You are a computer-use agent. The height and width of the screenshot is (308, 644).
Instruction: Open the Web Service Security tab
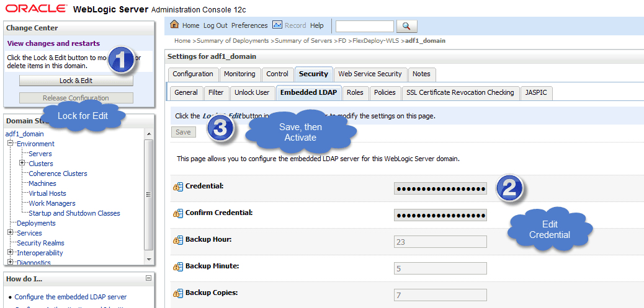(370, 74)
